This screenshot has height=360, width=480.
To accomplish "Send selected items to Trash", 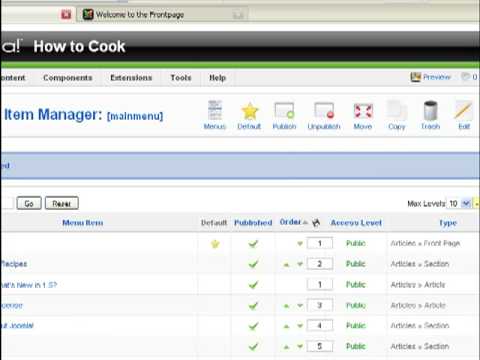I will pyautogui.click(x=430, y=114).
